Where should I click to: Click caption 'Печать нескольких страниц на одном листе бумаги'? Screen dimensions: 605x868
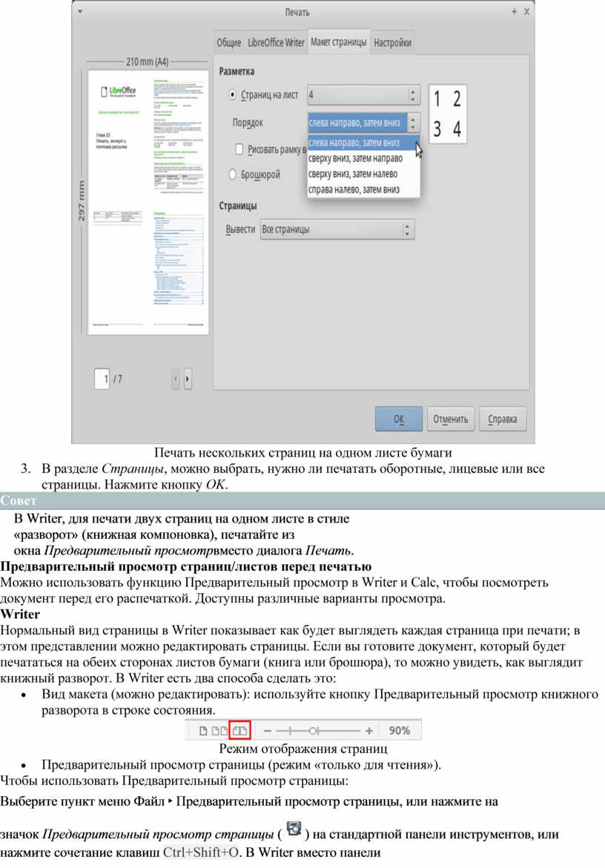click(302, 453)
